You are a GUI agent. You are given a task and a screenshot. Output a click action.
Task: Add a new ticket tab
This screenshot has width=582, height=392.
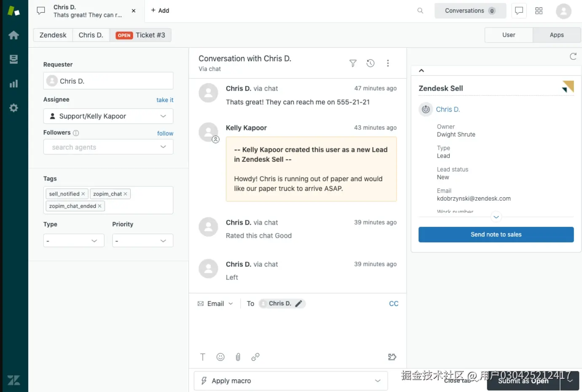click(160, 11)
